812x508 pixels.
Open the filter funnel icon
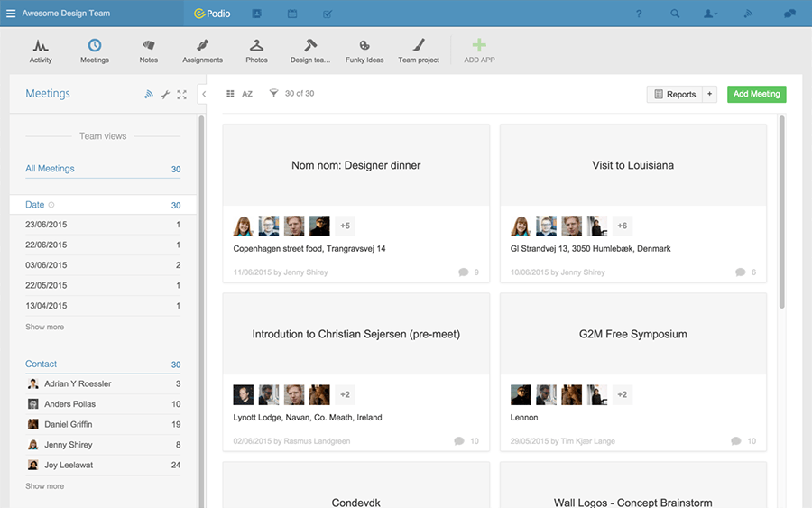coord(273,93)
